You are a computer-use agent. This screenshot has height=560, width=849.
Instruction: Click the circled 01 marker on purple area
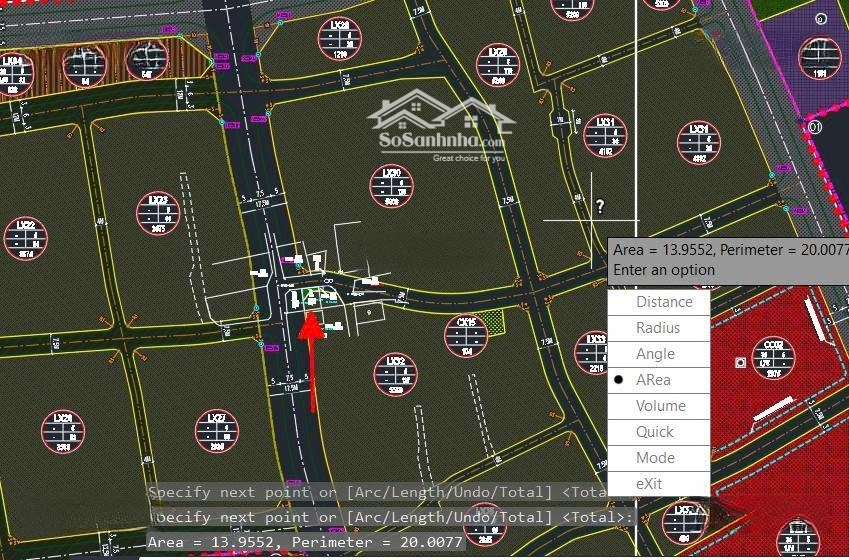coord(815,128)
